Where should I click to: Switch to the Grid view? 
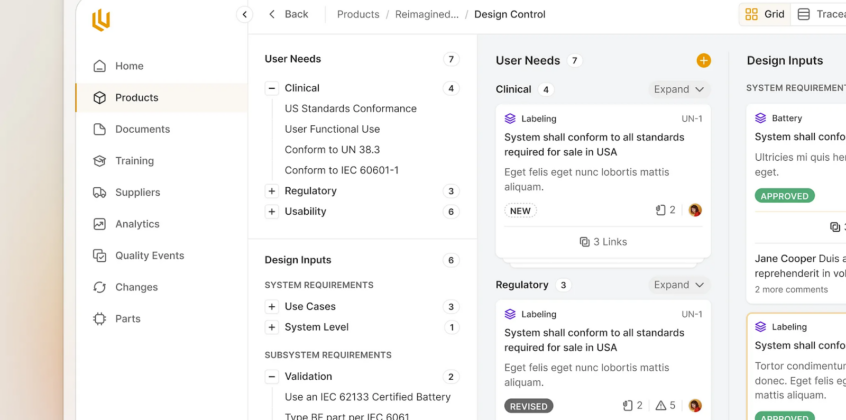point(765,14)
